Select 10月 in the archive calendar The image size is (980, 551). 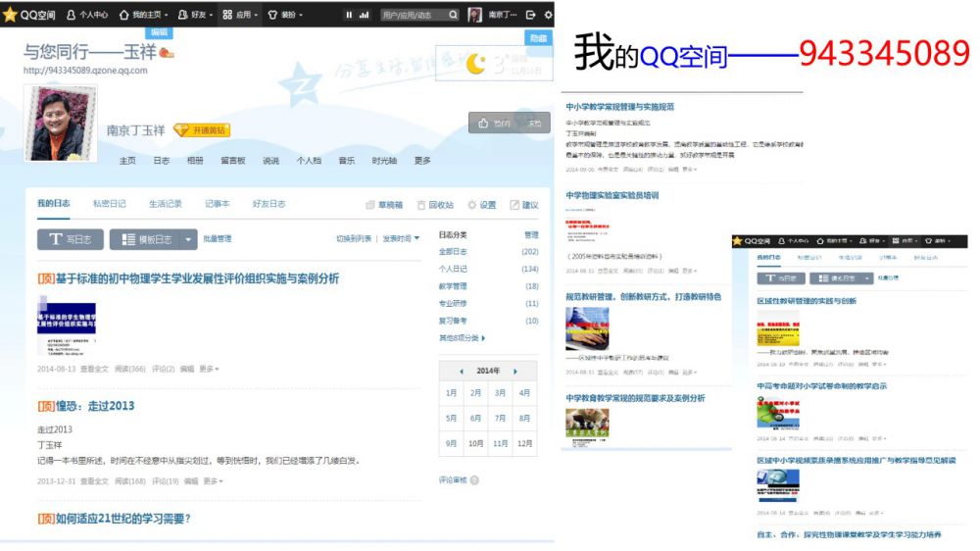point(475,443)
